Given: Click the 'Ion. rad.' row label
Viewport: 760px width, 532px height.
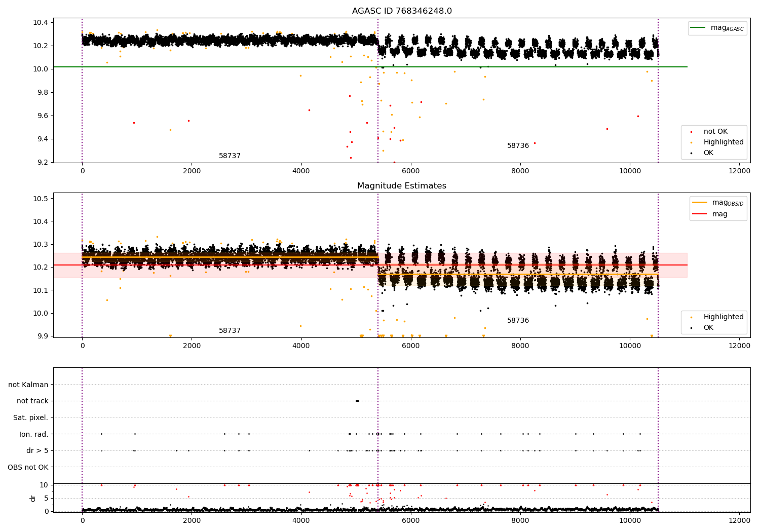Looking at the screenshot, I should tap(34, 434).
